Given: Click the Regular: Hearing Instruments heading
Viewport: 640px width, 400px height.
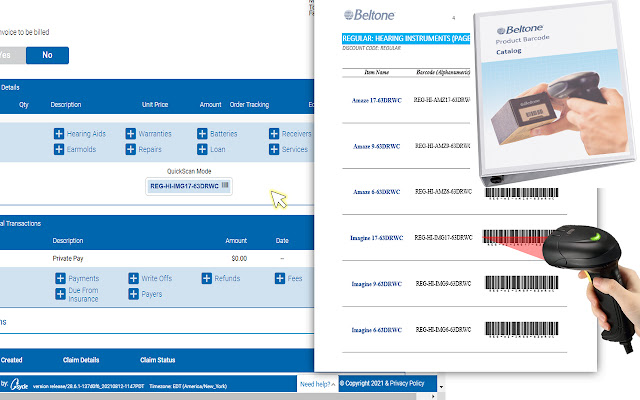Looking at the screenshot, I should (x=406, y=38).
